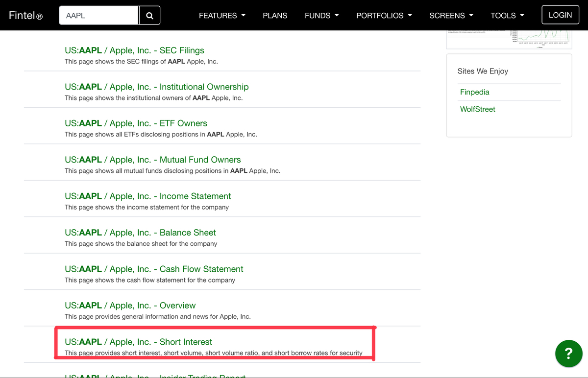Open the green help question mark button
Viewport: 588px width, 378px height.
(568, 353)
